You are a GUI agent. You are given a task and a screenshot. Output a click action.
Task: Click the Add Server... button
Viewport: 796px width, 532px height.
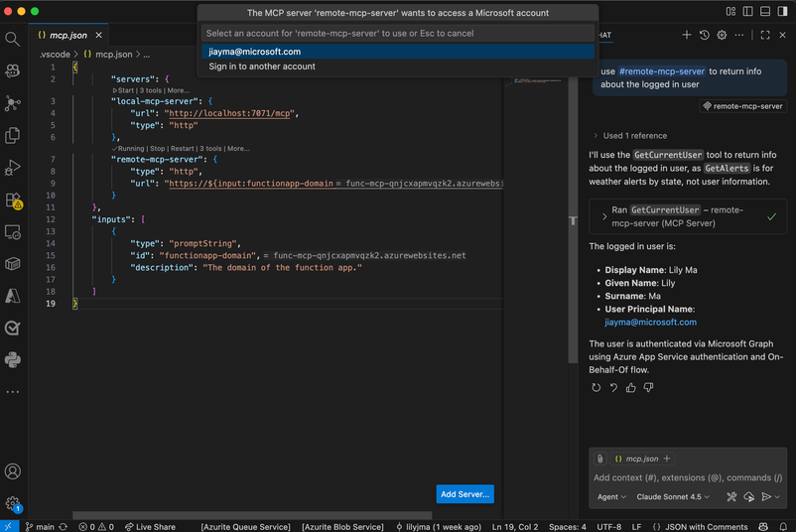[x=464, y=494]
